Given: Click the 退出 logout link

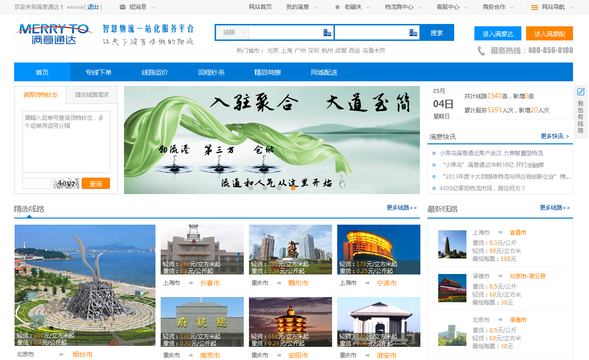Looking at the screenshot, I should [93, 7].
